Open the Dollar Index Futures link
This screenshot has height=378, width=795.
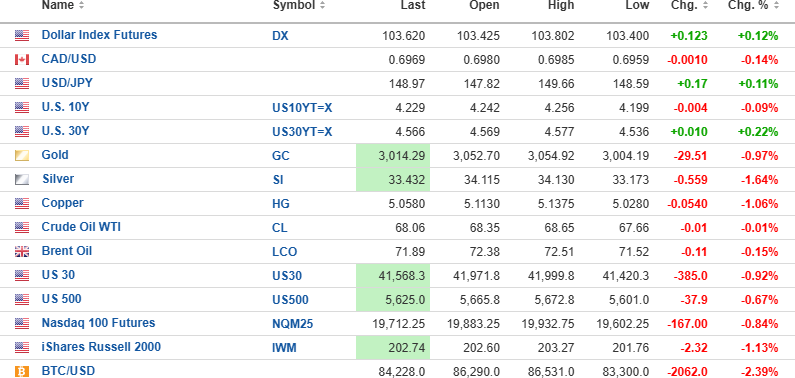click(99, 35)
